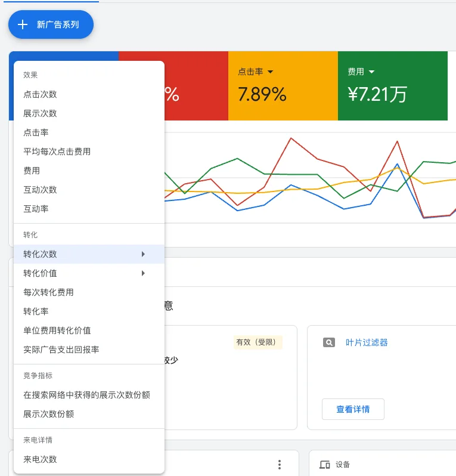
Task: Click the red scorecard tile
Action: [x=196, y=86]
